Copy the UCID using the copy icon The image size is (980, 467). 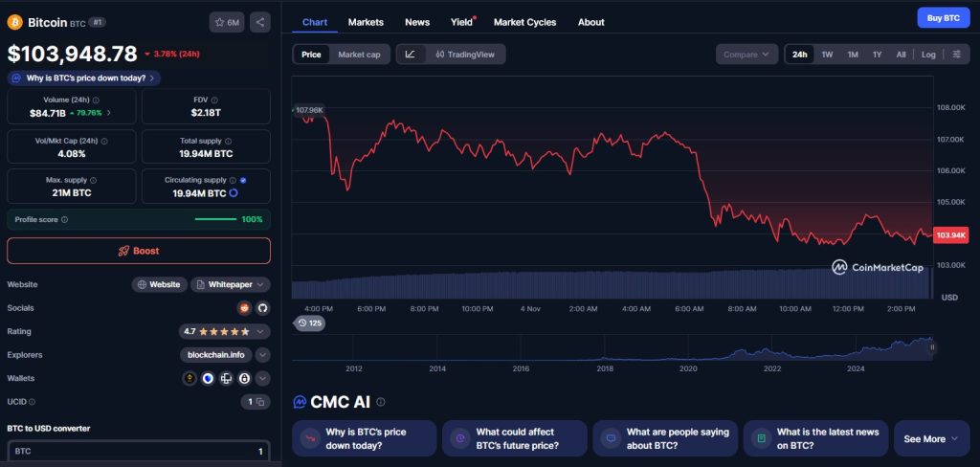[x=256, y=402]
